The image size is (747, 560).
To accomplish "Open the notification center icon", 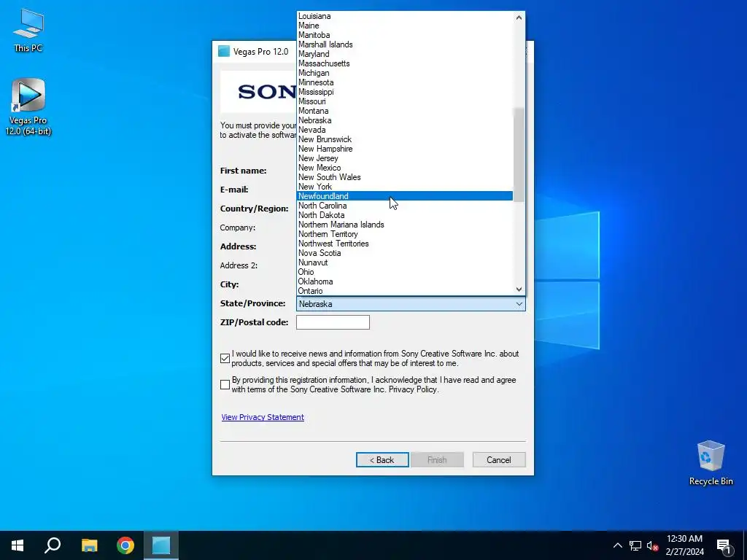I will (724, 545).
